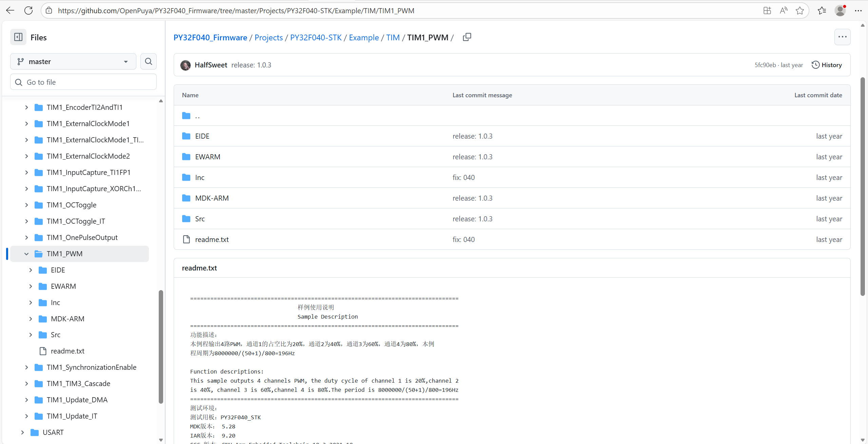Open the three-dot more options menu
The width and height of the screenshot is (868, 444).
(842, 37)
